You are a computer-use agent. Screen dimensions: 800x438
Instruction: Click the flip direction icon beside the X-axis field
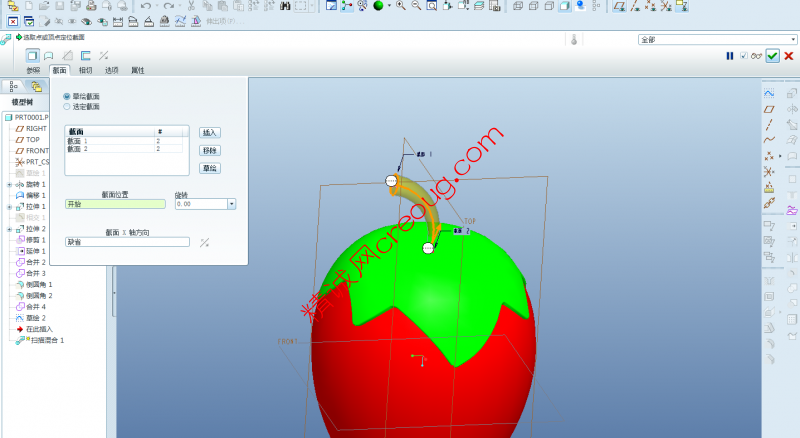[205, 242]
